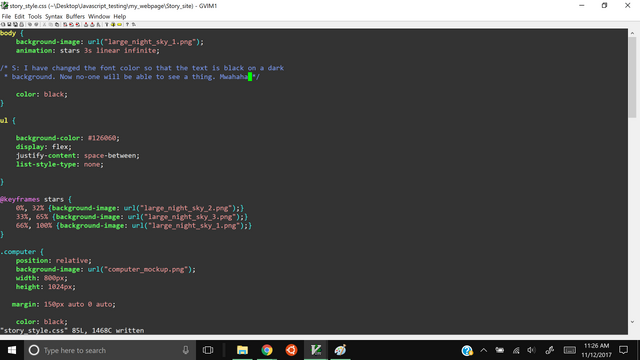
Task: Click the '.computer {' selector line
Action: (x=22, y=252)
